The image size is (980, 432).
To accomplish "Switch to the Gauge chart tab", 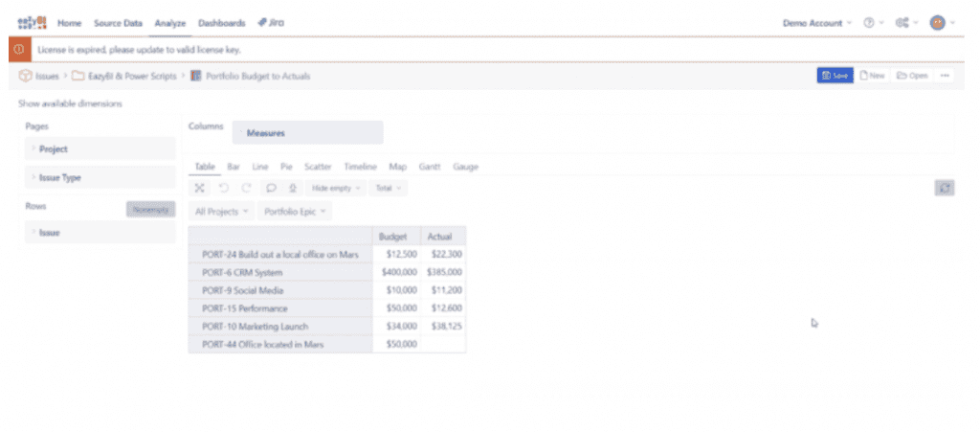I will pyautogui.click(x=466, y=167).
